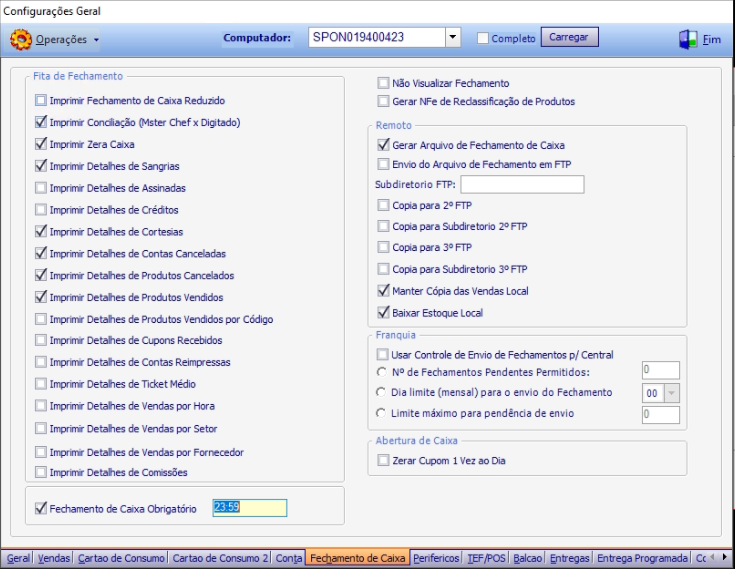Open the Entrega Programada tab

[x=642, y=558]
